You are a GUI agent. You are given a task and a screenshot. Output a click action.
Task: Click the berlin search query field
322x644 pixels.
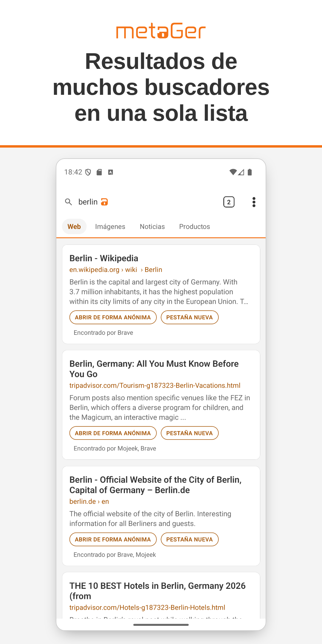(x=88, y=202)
